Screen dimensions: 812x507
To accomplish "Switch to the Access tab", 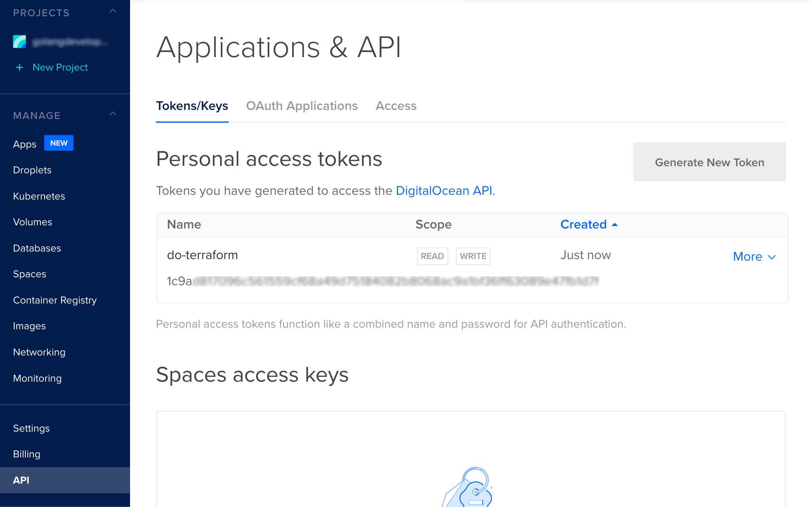I will pyautogui.click(x=396, y=106).
